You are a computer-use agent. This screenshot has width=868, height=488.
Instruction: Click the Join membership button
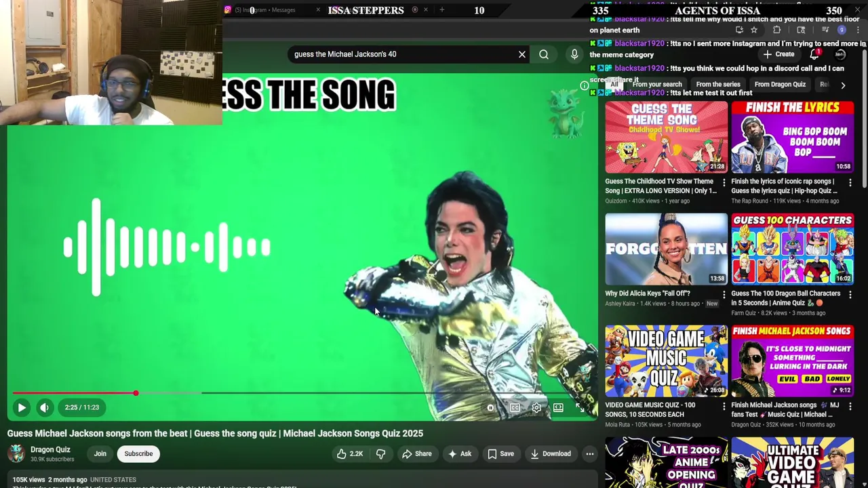(x=100, y=453)
